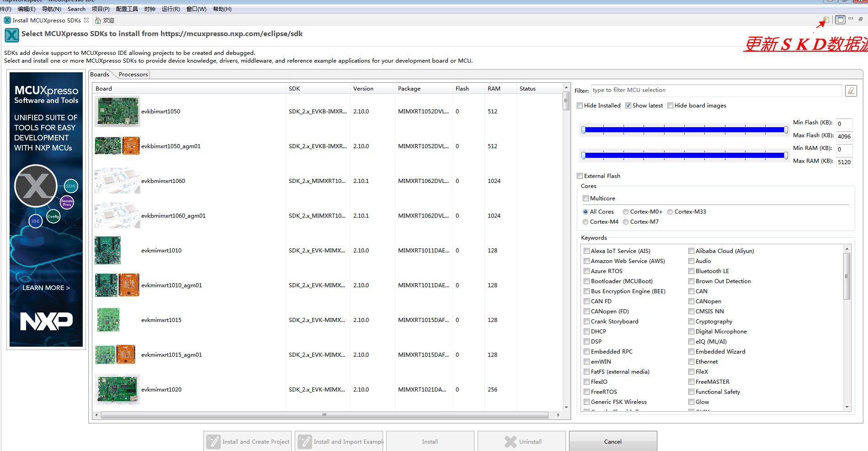868x451 pixels.
Task: Click the board table vertical scrollbar down arrow
Action: [x=566, y=407]
